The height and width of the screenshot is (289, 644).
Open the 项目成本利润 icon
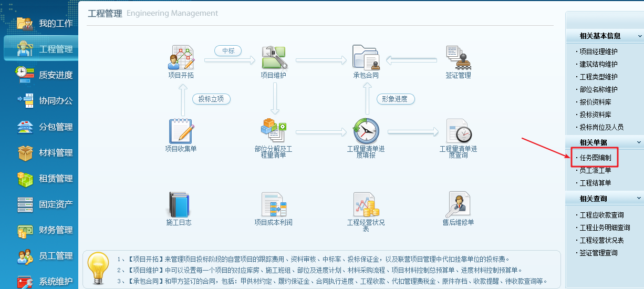[x=274, y=204]
